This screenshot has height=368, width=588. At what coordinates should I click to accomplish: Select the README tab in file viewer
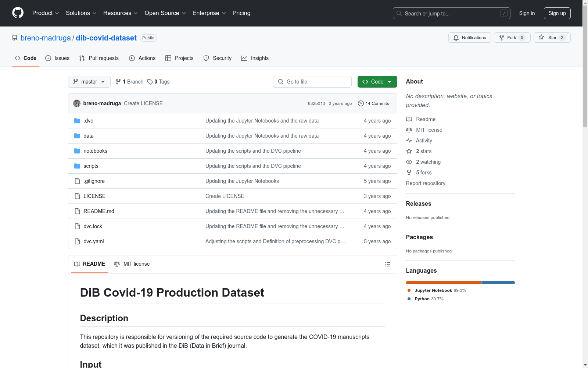click(90, 264)
